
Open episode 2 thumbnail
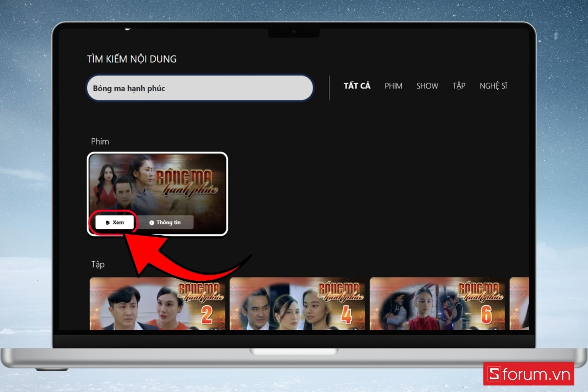coord(158,303)
